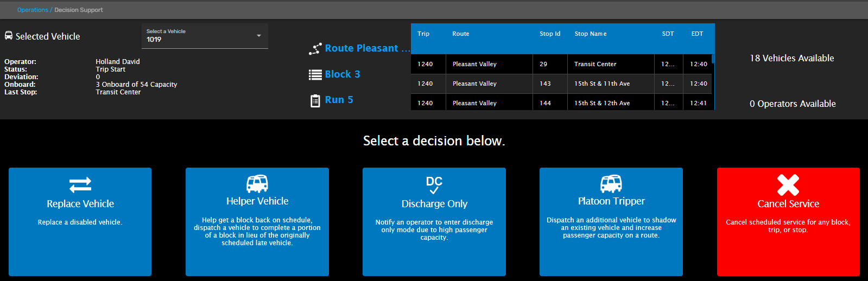This screenshot has width=868, height=281.
Task: Click the Trip Start status value
Action: (110, 69)
